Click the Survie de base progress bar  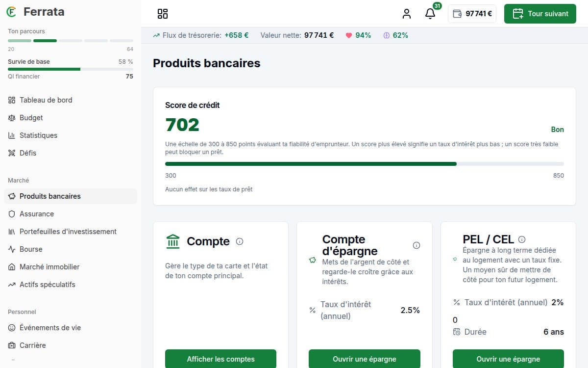click(x=71, y=69)
